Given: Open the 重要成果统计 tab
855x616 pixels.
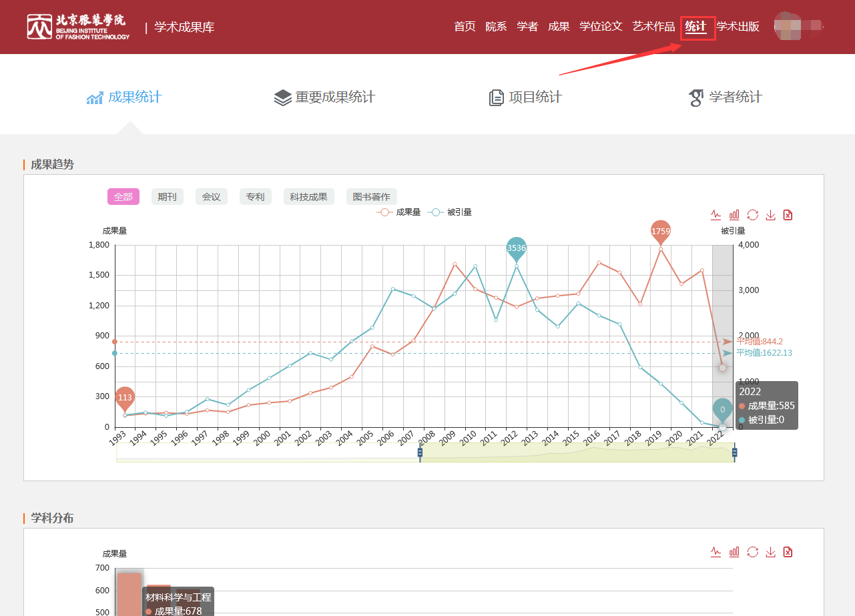Looking at the screenshot, I should click(324, 97).
